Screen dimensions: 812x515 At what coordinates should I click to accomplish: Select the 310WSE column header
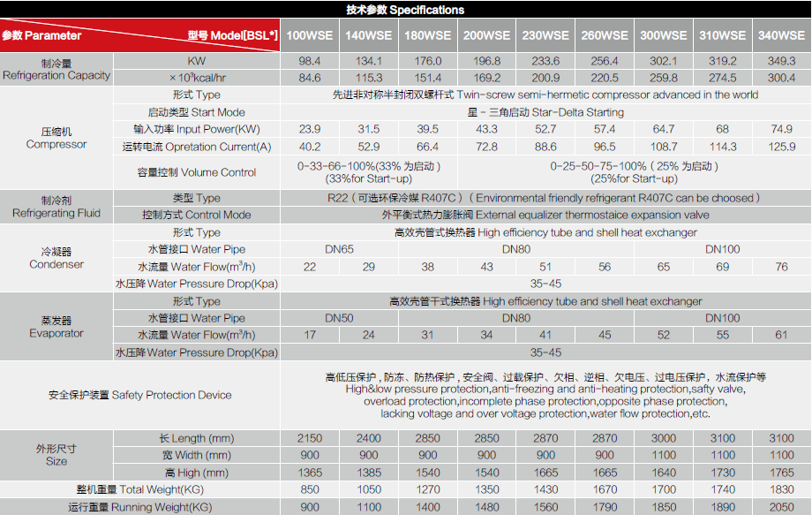click(722, 35)
